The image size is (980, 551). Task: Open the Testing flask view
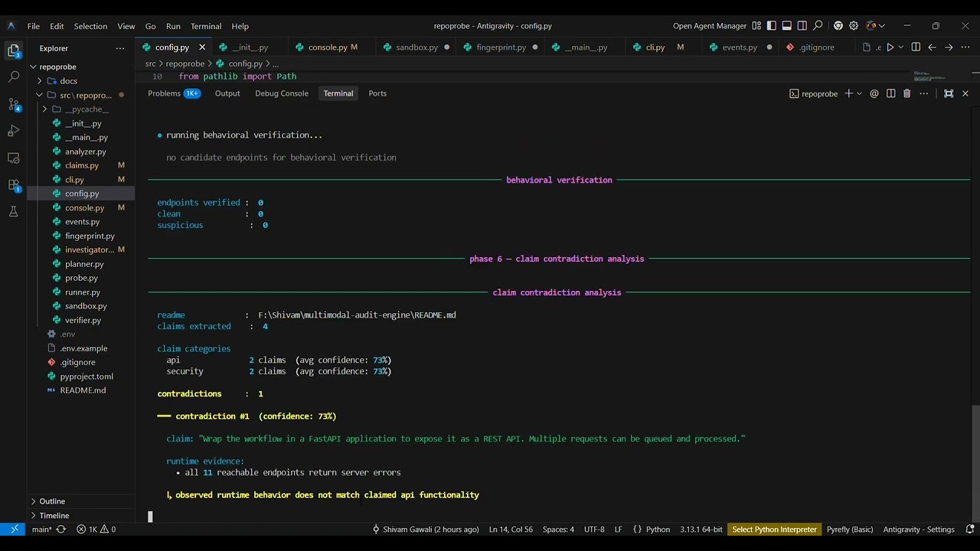click(x=13, y=212)
